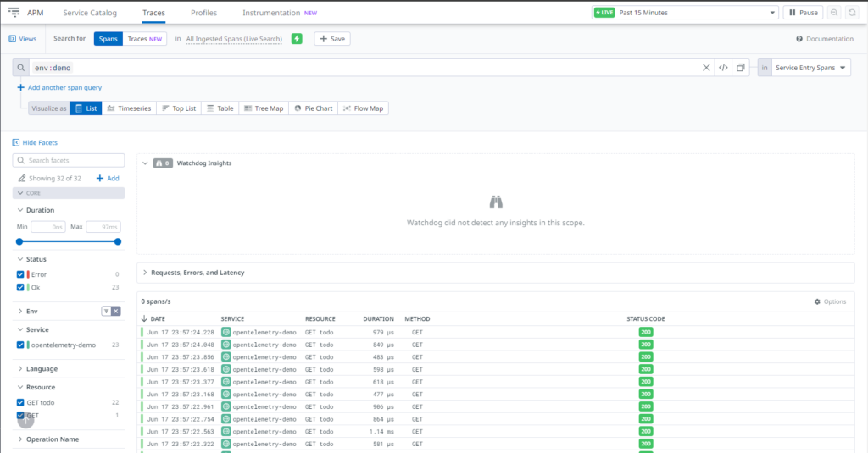The image size is (868, 453).
Task: Select Top List visualization
Action: pyautogui.click(x=179, y=108)
